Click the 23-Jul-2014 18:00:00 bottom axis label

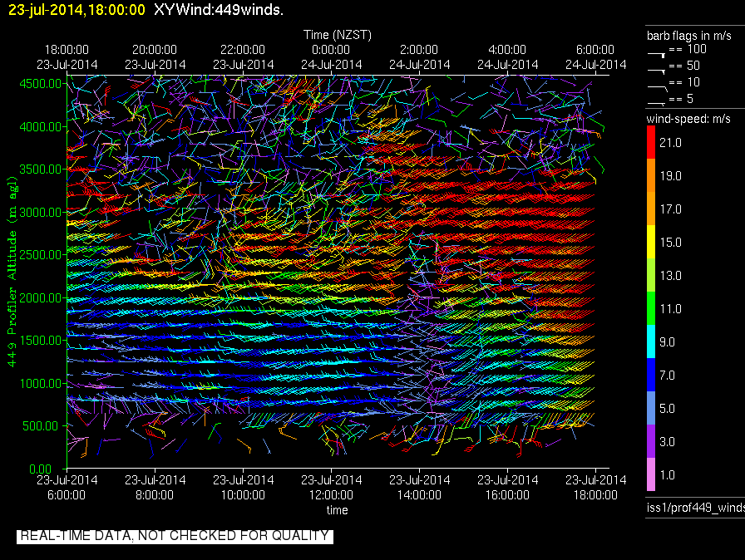click(595, 488)
